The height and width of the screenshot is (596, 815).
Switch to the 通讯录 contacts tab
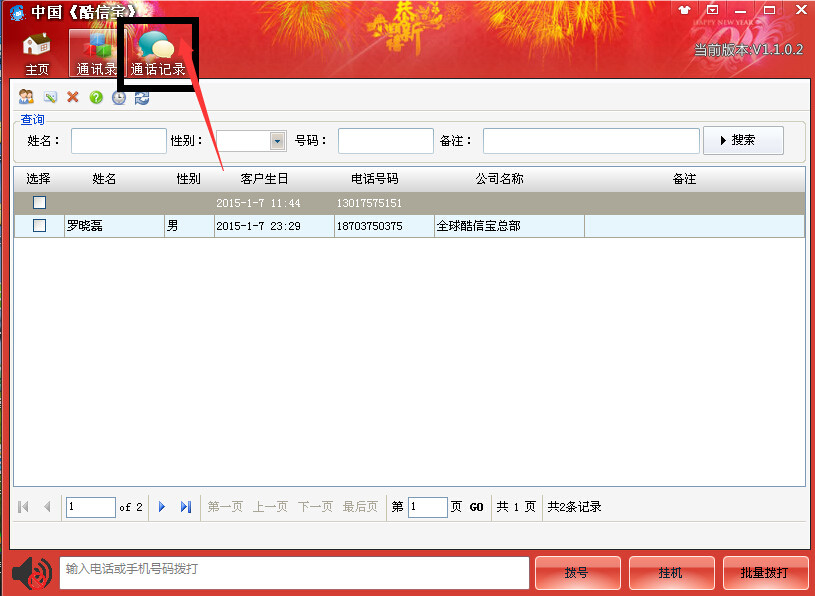pyautogui.click(x=95, y=54)
